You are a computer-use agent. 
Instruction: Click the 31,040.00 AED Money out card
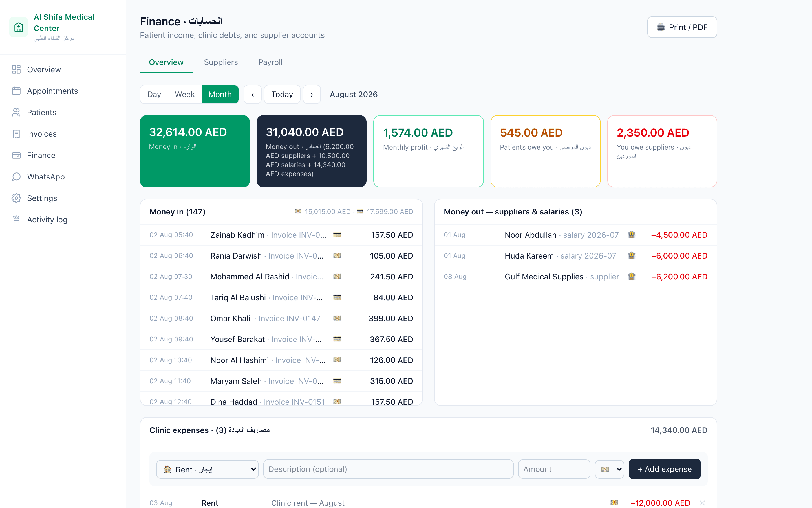(311, 151)
